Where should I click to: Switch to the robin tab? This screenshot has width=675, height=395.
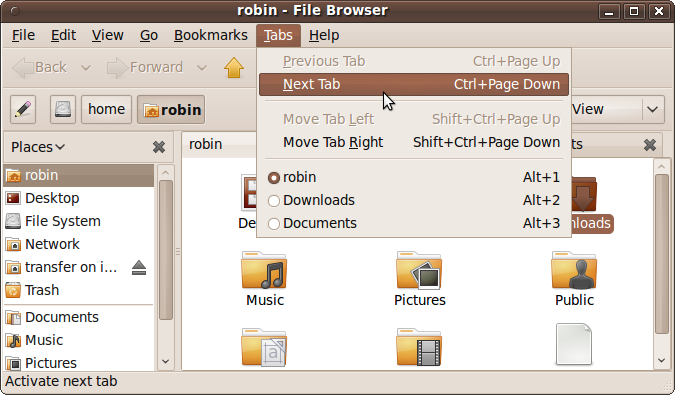[219, 144]
